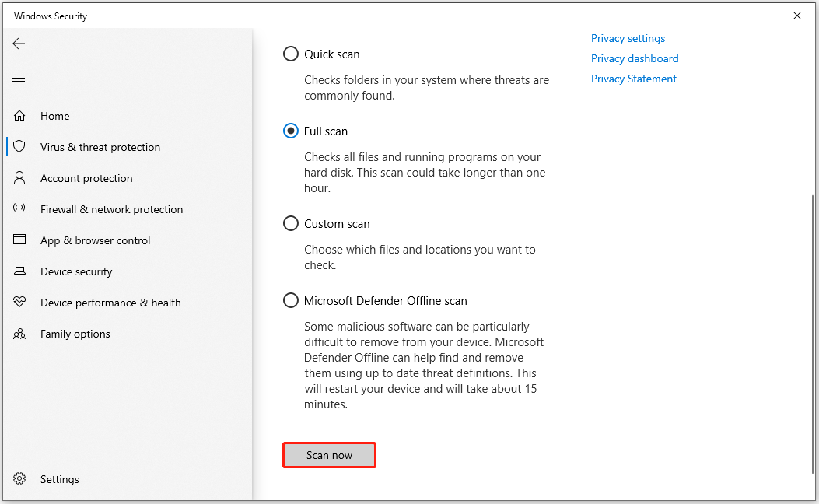819x504 pixels.
Task: Open Privacy settings link
Action: 628,38
